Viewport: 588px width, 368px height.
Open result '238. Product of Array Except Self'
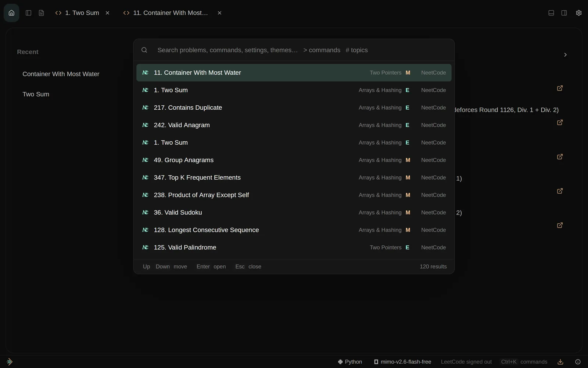[x=294, y=195]
